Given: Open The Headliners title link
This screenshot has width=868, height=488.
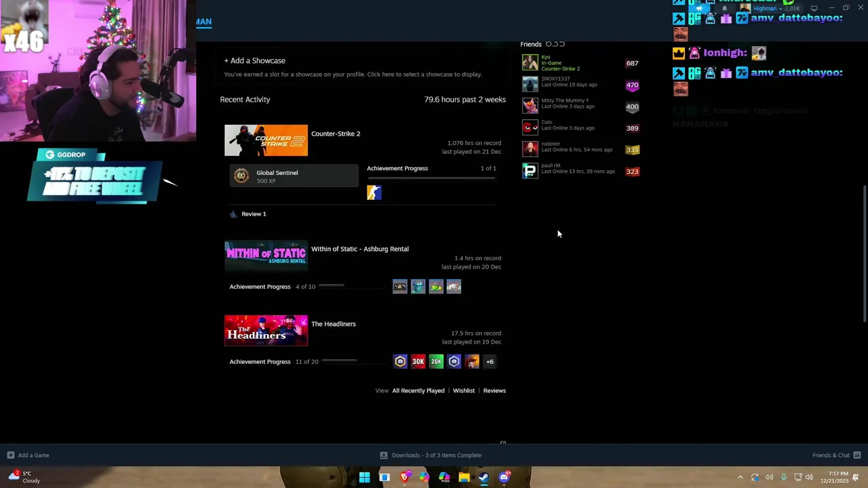Looking at the screenshot, I should 334,324.
